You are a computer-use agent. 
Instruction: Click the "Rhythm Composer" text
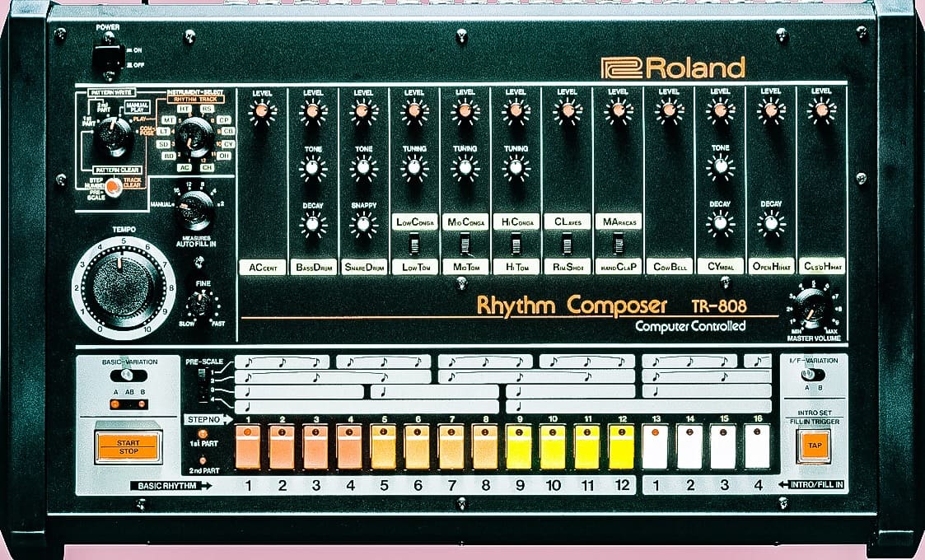[572, 306]
